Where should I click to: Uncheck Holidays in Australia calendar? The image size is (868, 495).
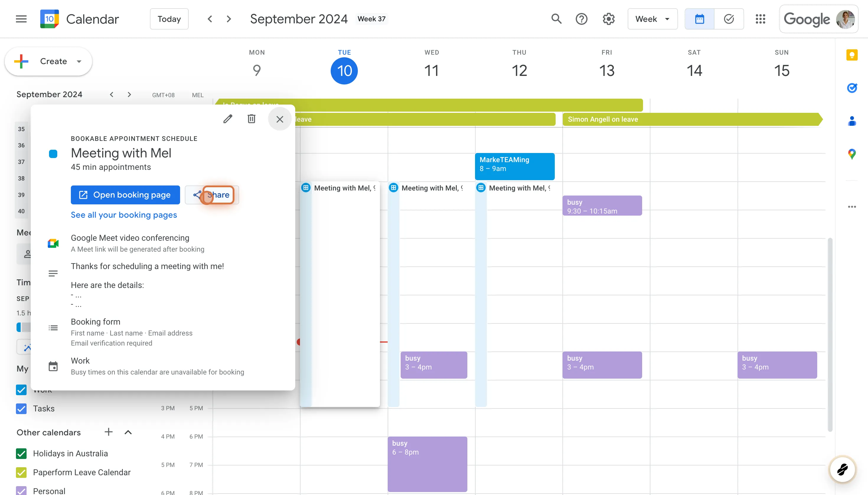pyautogui.click(x=22, y=454)
